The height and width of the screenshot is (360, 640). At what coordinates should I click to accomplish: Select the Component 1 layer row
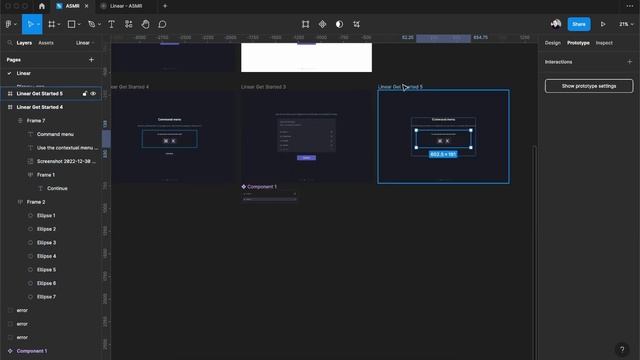51,351
